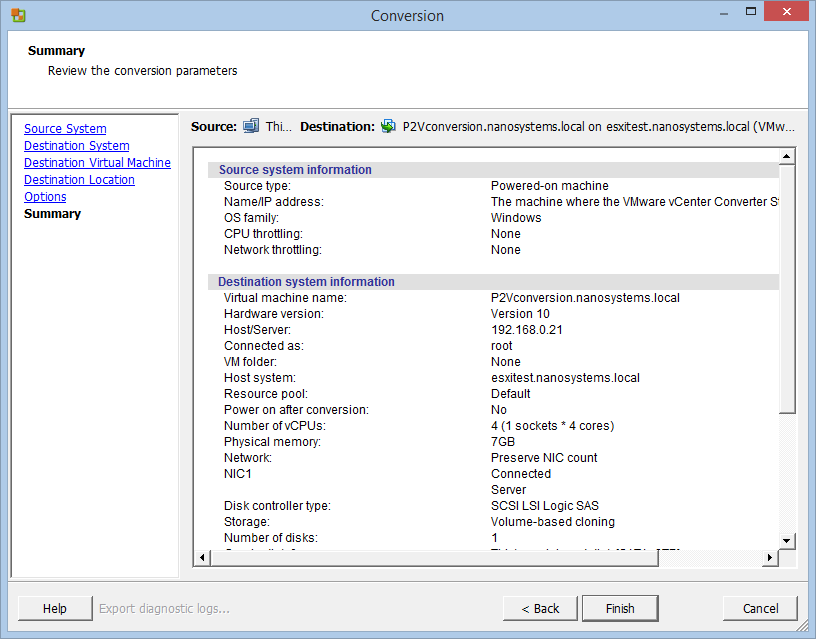Select the 'Connected' NIC1 value
This screenshot has height=639, width=816.
(x=521, y=474)
